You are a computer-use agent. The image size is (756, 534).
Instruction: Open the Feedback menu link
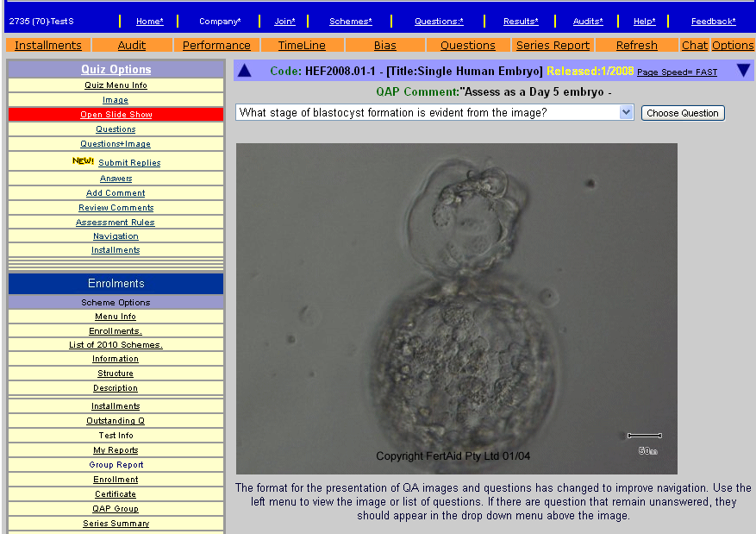point(713,21)
